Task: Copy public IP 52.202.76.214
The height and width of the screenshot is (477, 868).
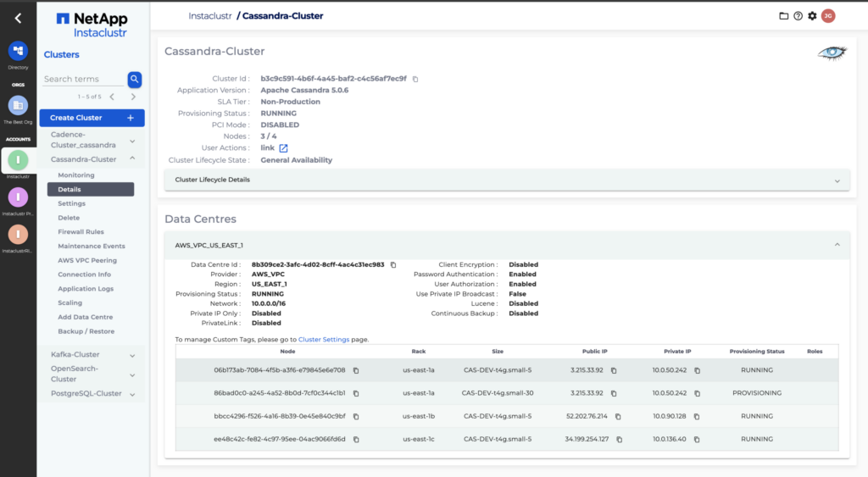Action: tap(618, 417)
